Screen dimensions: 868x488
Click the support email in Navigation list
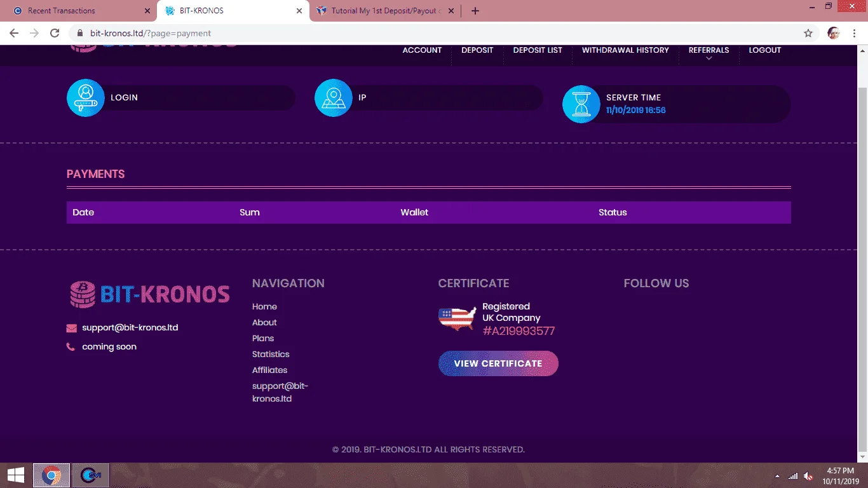tap(280, 393)
